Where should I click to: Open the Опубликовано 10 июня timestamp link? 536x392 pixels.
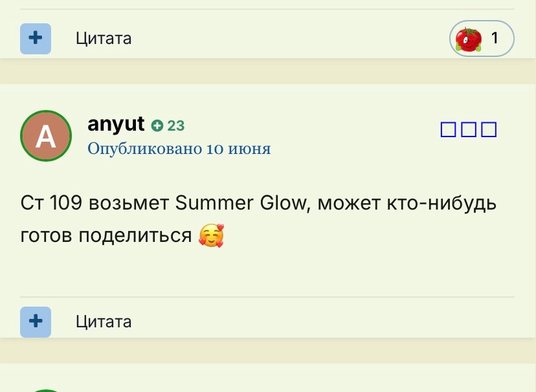[179, 149]
